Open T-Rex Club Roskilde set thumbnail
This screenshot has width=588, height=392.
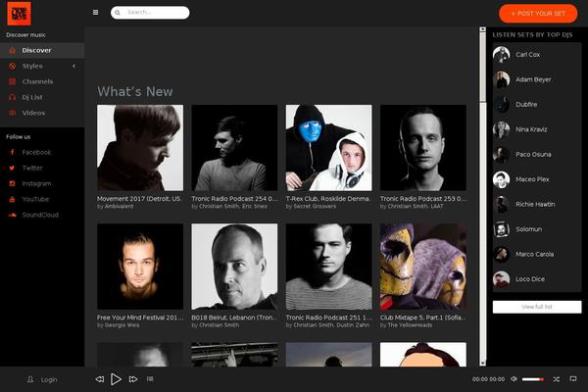[x=329, y=148]
